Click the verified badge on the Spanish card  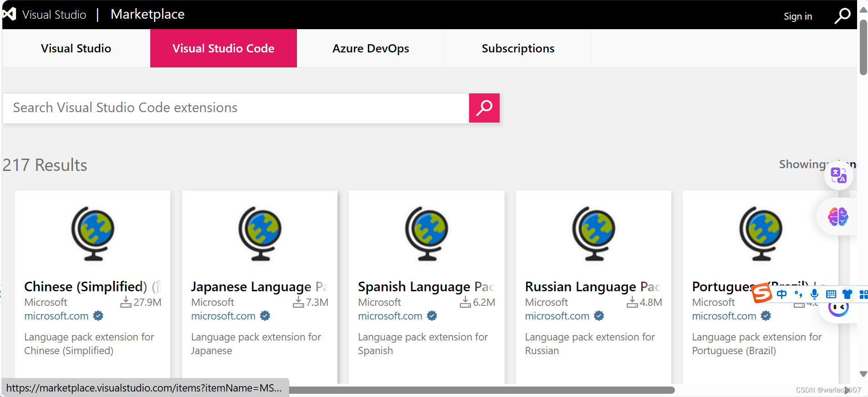pos(432,315)
